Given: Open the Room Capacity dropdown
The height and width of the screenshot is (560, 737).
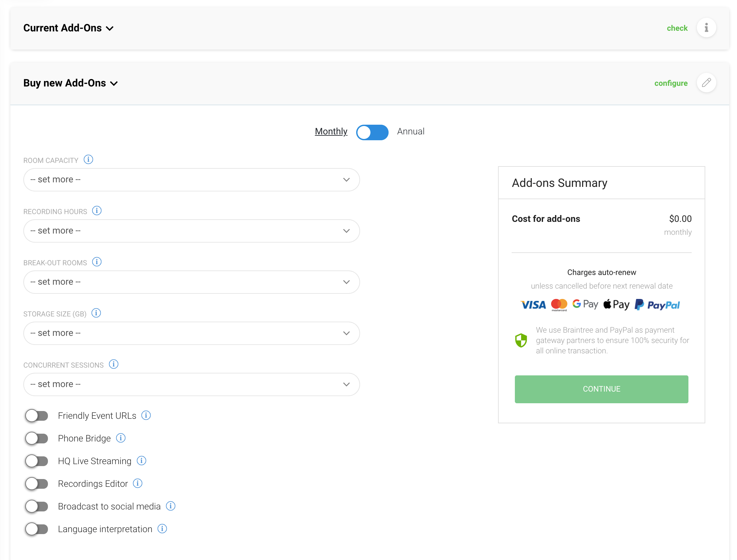Looking at the screenshot, I should click(x=191, y=180).
